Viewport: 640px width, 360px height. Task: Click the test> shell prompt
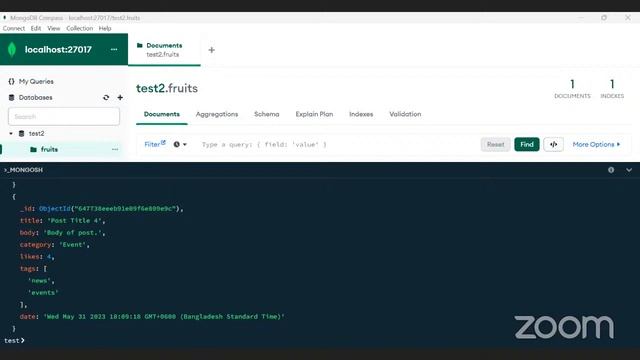[x=14, y=340]
